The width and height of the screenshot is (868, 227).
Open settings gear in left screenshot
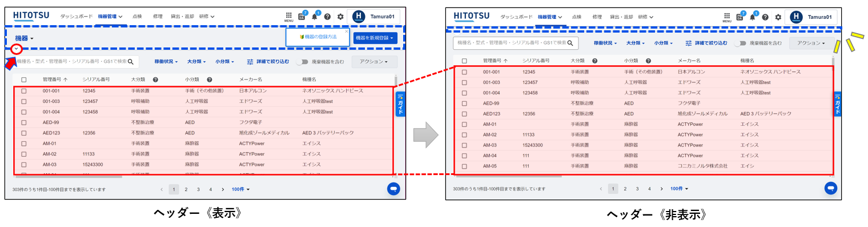tap(340, 17)
